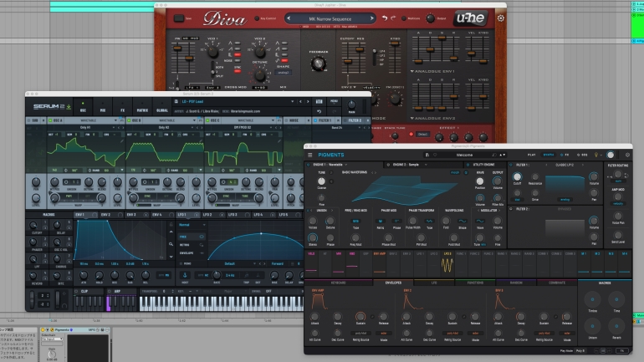The image size is (644, 362).
Task: Favorite Pigments preset with heart icon
Action: [435, 155]
